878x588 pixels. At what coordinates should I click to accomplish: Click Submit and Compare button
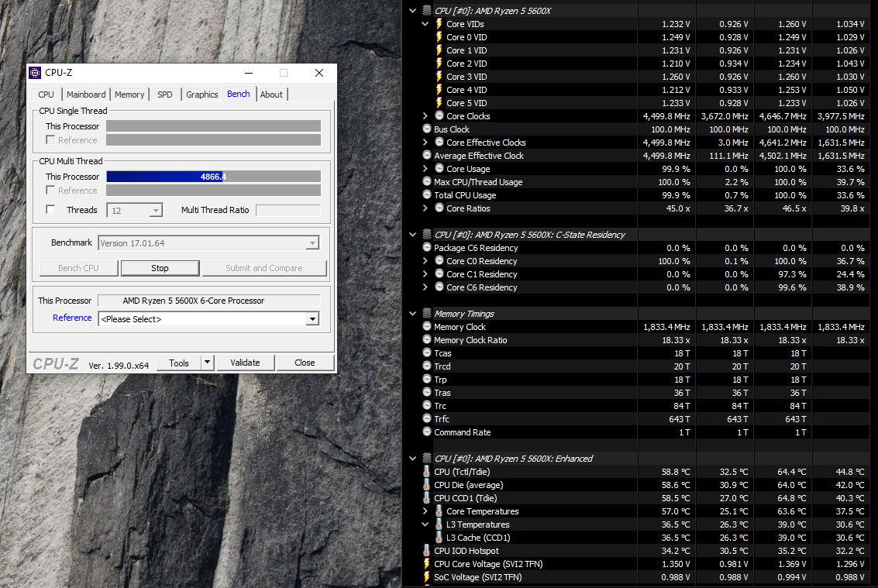click(264, 268)
